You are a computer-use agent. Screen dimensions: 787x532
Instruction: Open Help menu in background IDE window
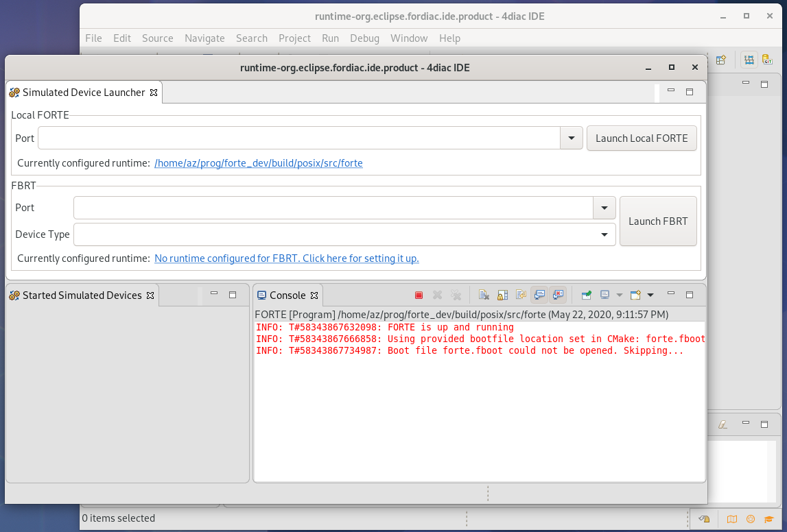(x=449, y=38)
